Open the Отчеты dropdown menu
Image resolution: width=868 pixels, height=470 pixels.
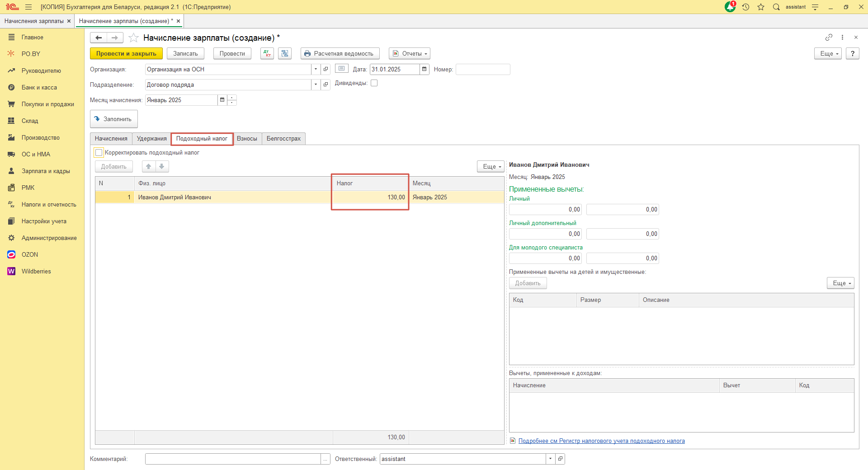click(x=410, y=53)
